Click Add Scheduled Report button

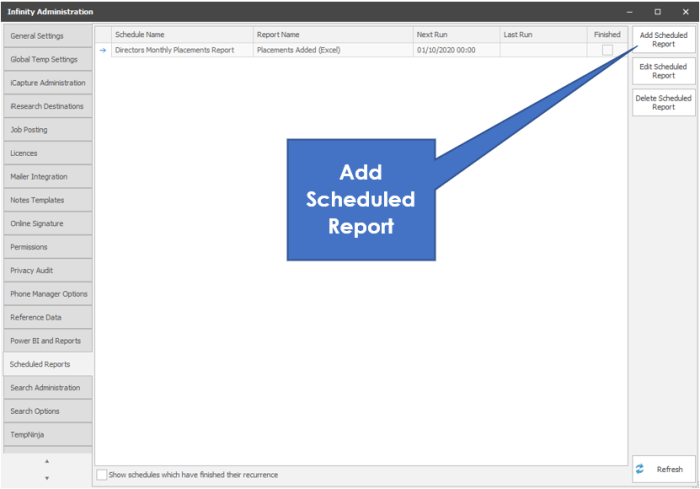(663, 40)
